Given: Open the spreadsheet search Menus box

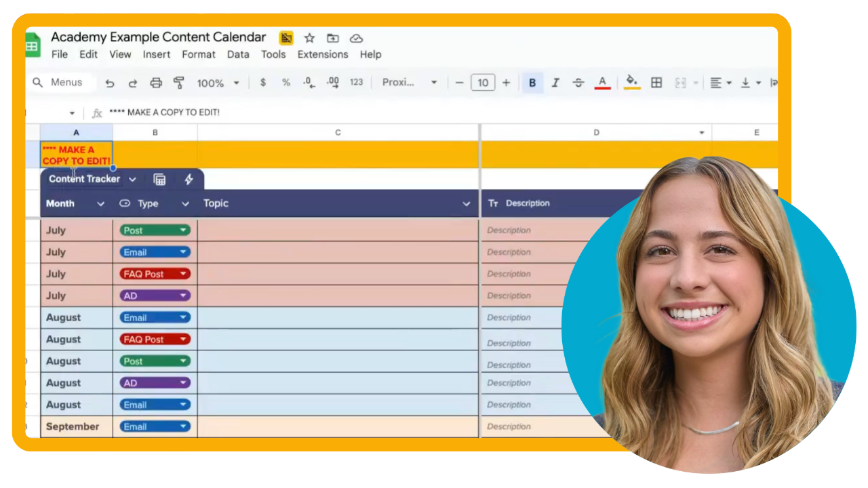Looking at the screenshot, I should tap(61, 82).
